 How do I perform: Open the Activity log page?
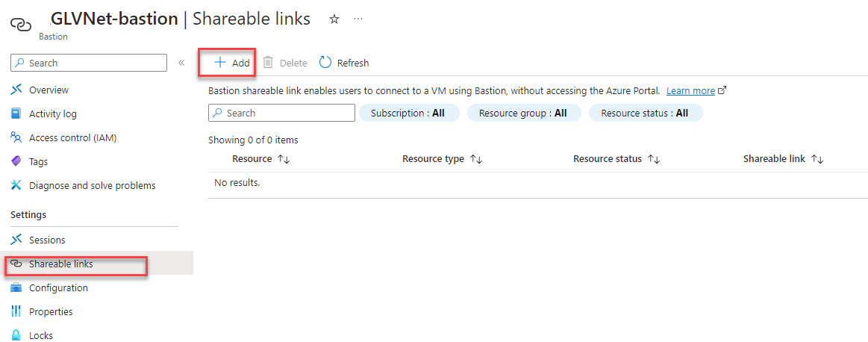tap(52, 114)
